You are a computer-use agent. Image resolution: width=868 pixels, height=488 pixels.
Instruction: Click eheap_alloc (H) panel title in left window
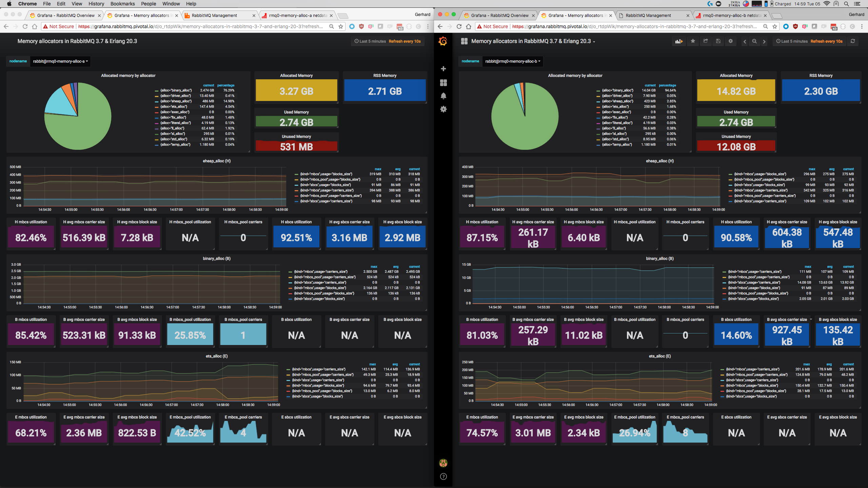217,161
